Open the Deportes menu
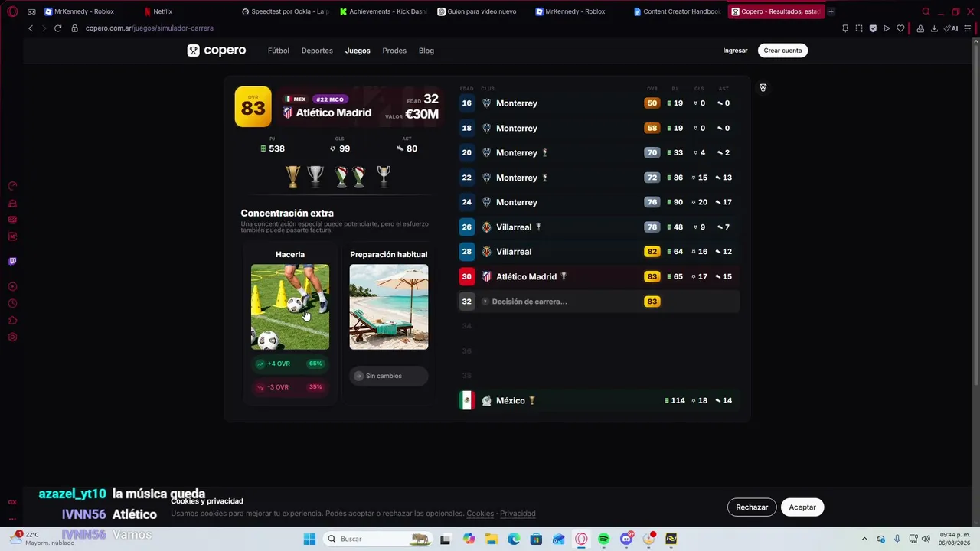Image resolution: width=980 pixels, height=551 pixels. [317, 51]
